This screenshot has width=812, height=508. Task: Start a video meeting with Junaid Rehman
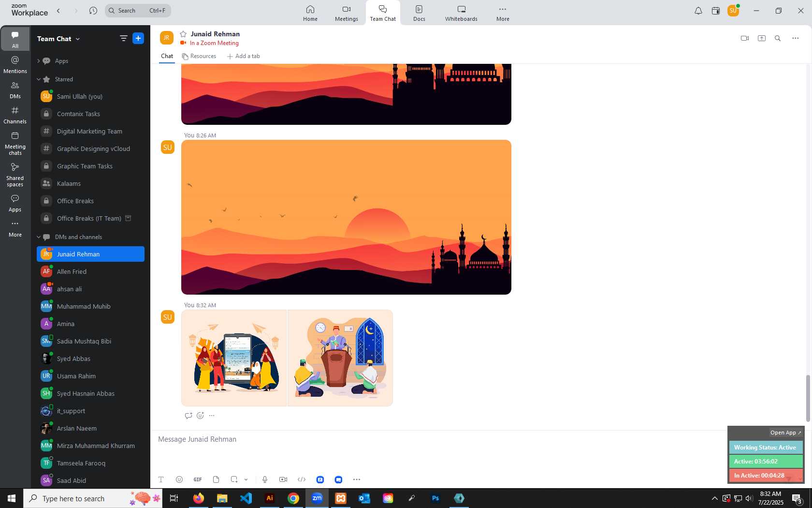tap(745, 38)
